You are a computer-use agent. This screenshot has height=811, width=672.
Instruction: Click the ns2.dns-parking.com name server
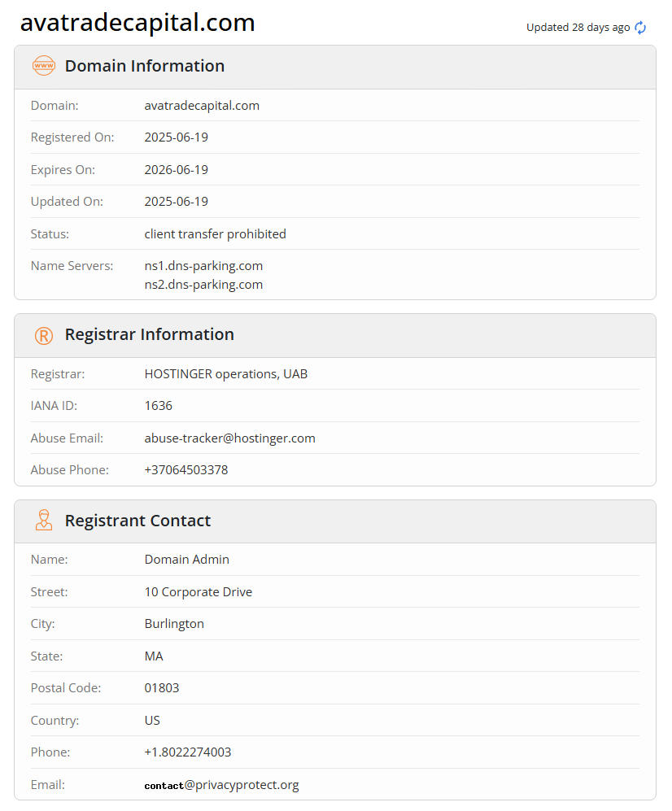[x=203, y=285]
